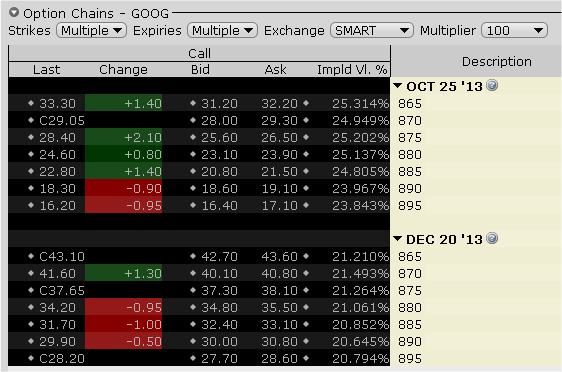The image size is (562, 372).
Task: Select bid 16.40 in OCT 895 row
Action: [x=219, y=206]
